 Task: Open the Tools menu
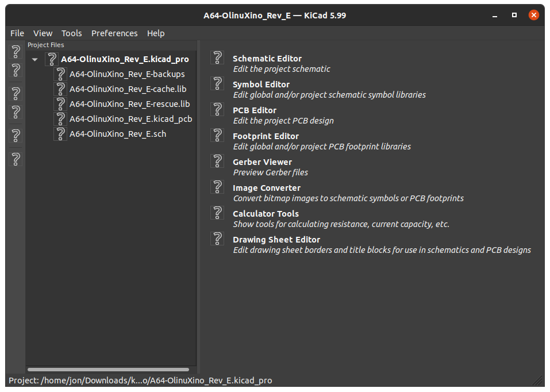(72, 33)
